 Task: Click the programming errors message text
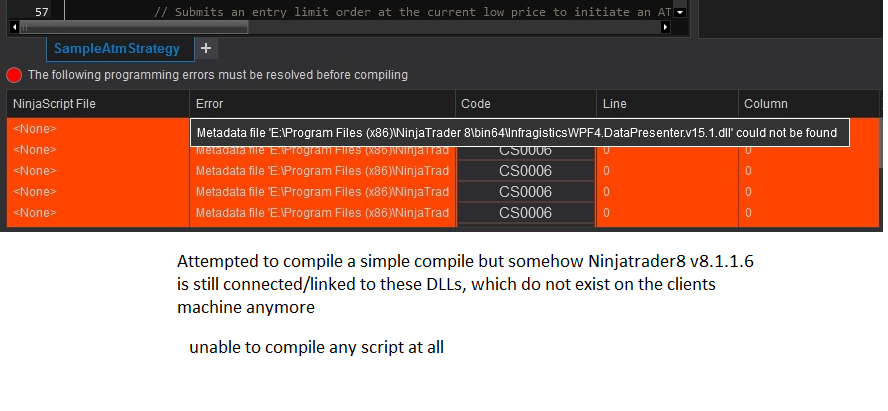click(x=217, y=75)
